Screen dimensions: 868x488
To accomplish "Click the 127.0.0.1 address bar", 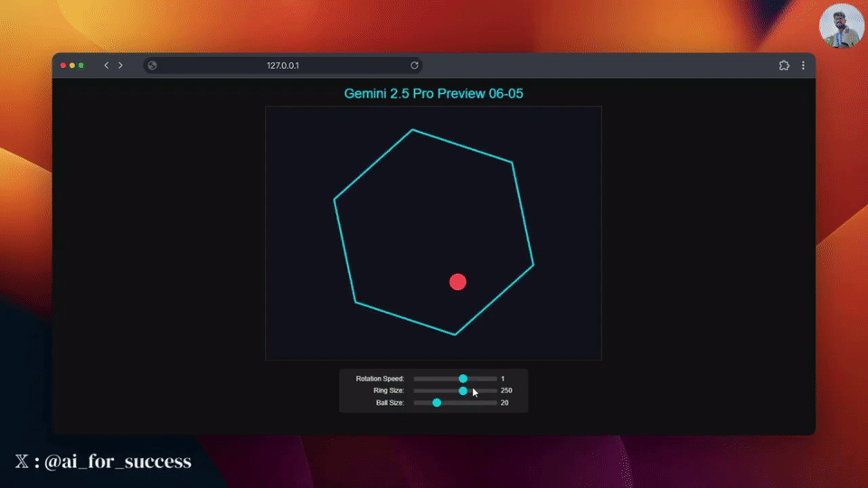I will (x=283, y=65).
